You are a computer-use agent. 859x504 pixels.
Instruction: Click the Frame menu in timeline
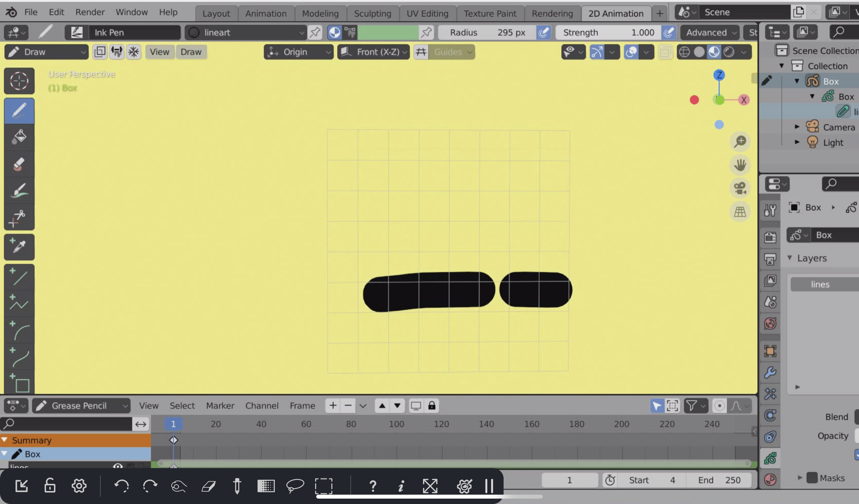(x=303, y=405)
